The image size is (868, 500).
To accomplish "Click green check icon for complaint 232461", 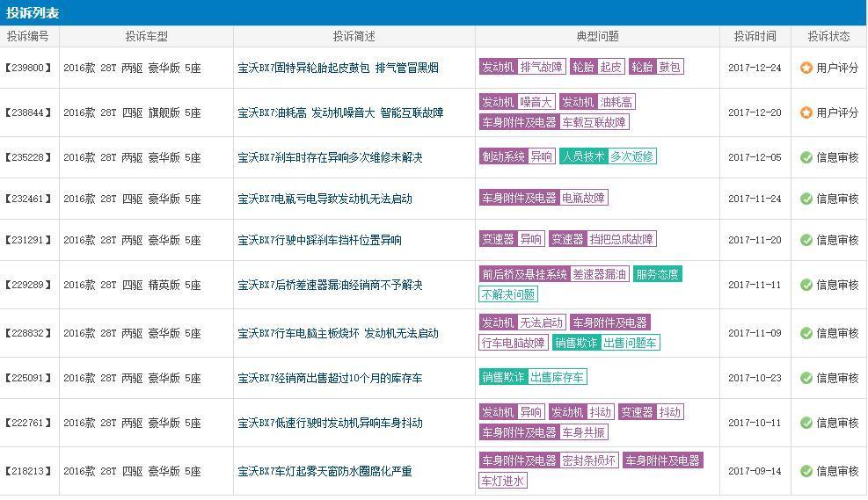I will click(x=806, y=199).
